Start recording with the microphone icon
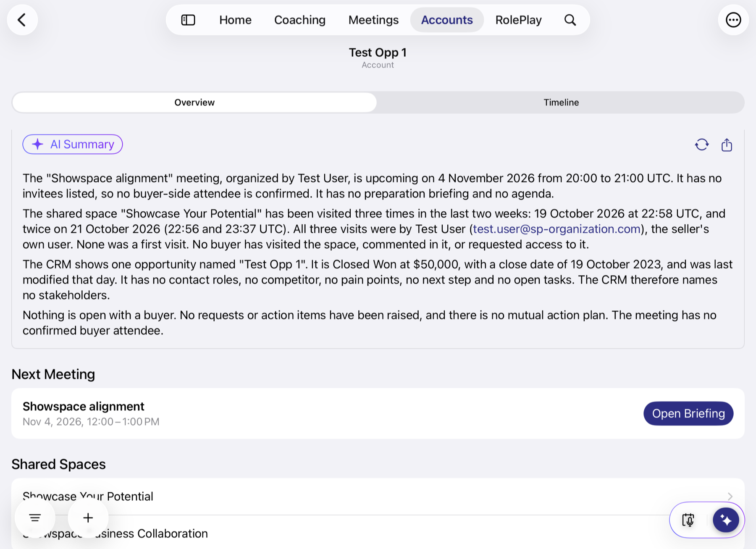Viewport: 756px width, 549px height. [x=688, y=520]
